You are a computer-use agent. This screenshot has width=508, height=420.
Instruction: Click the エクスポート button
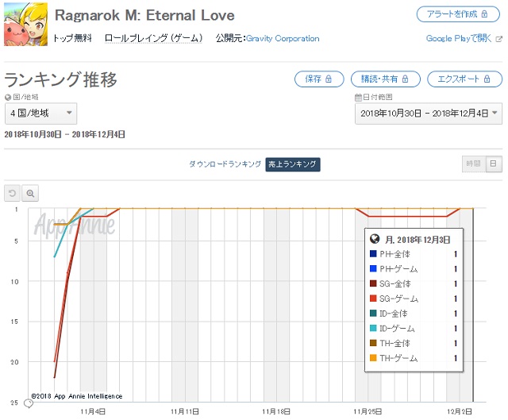[x=464, y=79]
